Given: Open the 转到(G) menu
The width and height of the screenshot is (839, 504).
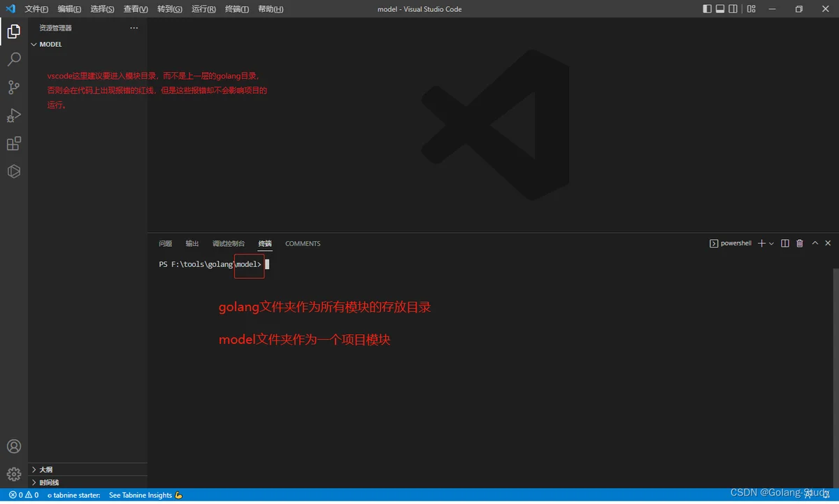Looking at the screenshot, I should [169, 9].
